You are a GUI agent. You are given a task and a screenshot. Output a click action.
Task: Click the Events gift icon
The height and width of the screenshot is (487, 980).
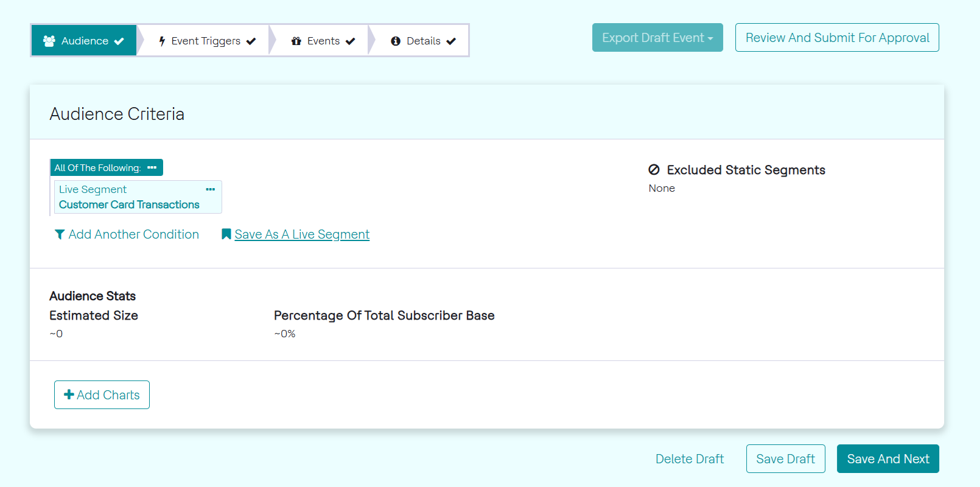pyautogui.click(x=296, y=41)
